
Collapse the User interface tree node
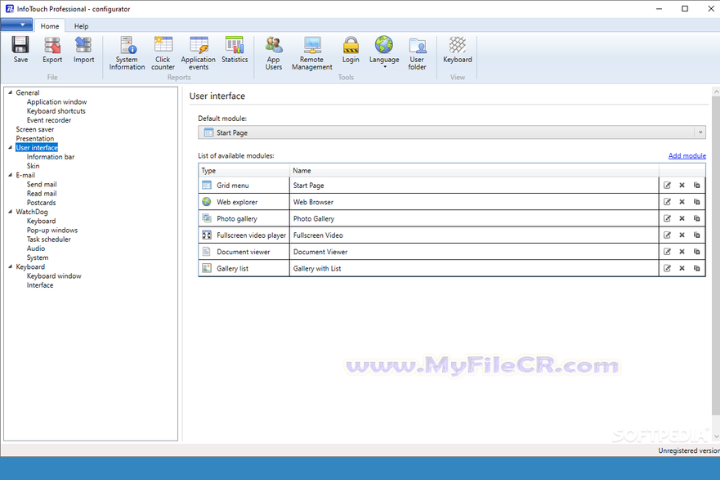[x=10, y=147]
